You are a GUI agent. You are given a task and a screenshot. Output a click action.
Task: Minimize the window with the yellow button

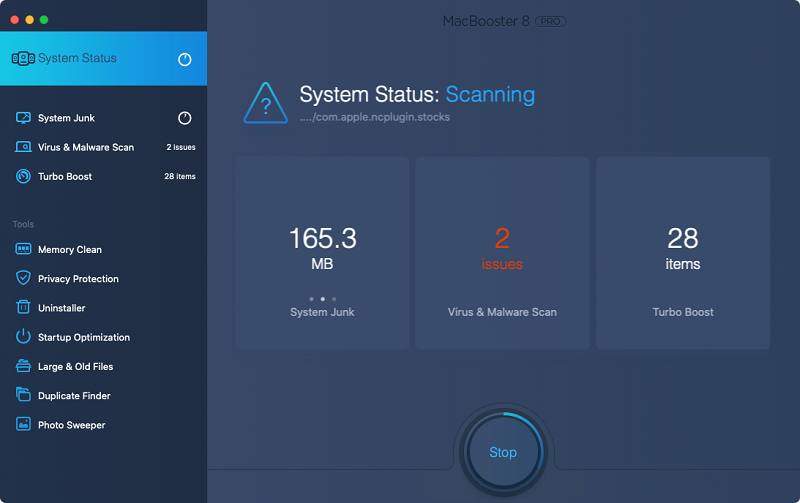30,19
